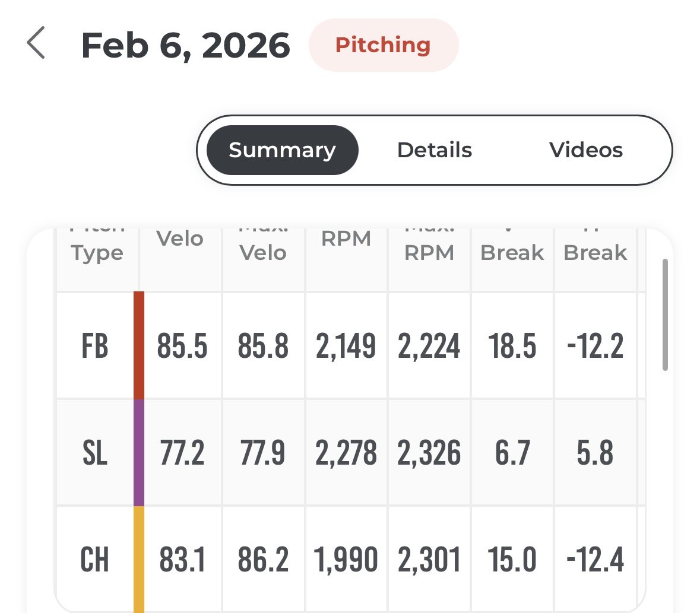
Task: Select the Summary tab
Action: pos(282,150)
